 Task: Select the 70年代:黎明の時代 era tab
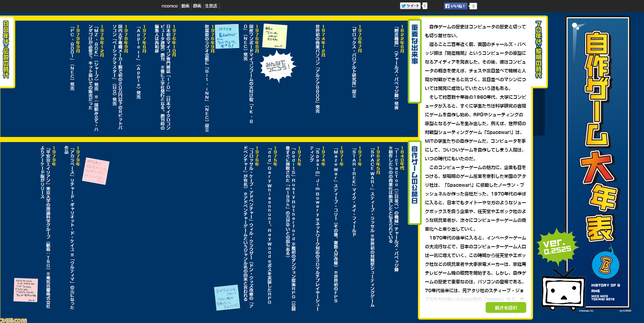pyautogui.click(x=538, y=49)
